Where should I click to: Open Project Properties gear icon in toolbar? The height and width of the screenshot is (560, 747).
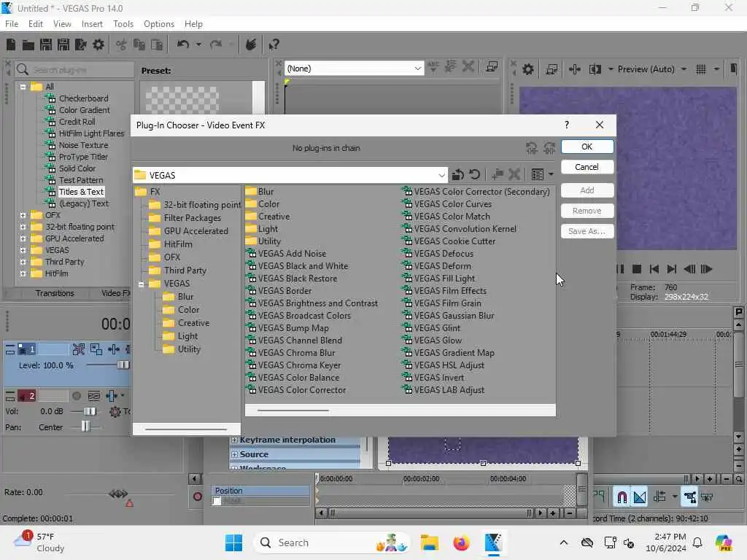pos(98,44)
